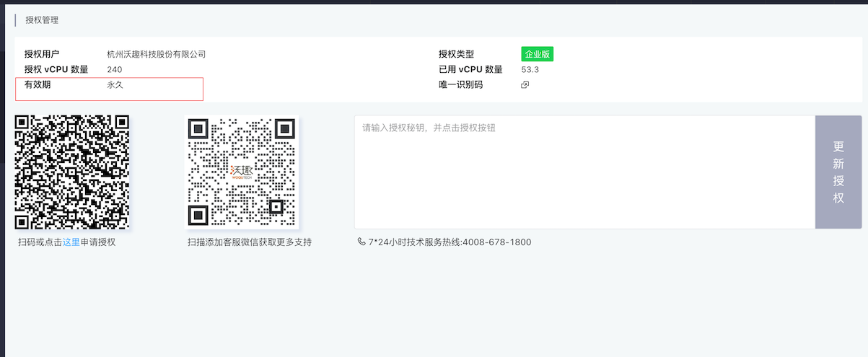Select the company name 杭州沃趣科技股份有限公司
Image resolution: width=868 pixels, height=357 pixels.
157,54
